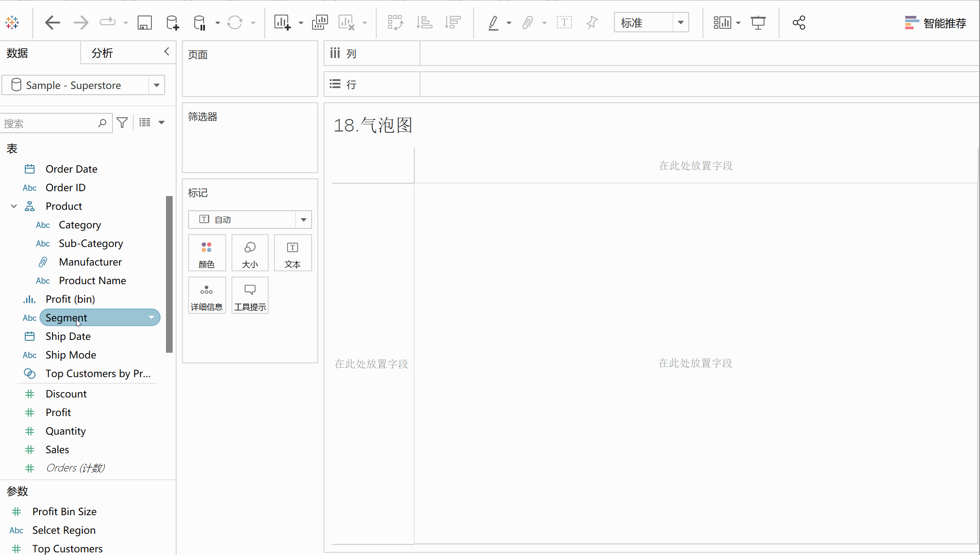980x555 pixels.
Task: Click the Swap rows and columns icon
Action: click(395, 23)
